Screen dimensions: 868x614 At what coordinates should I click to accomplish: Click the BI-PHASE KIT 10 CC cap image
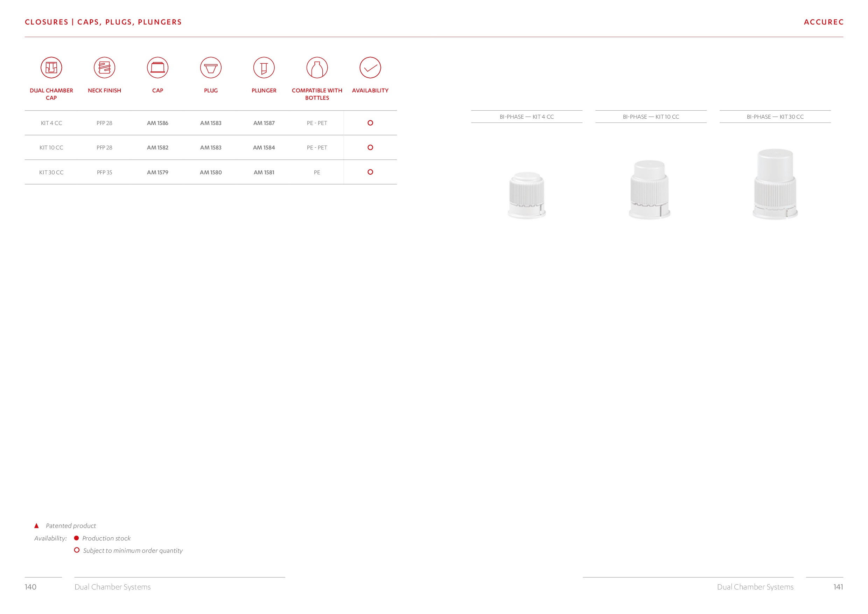pos(650,190)
